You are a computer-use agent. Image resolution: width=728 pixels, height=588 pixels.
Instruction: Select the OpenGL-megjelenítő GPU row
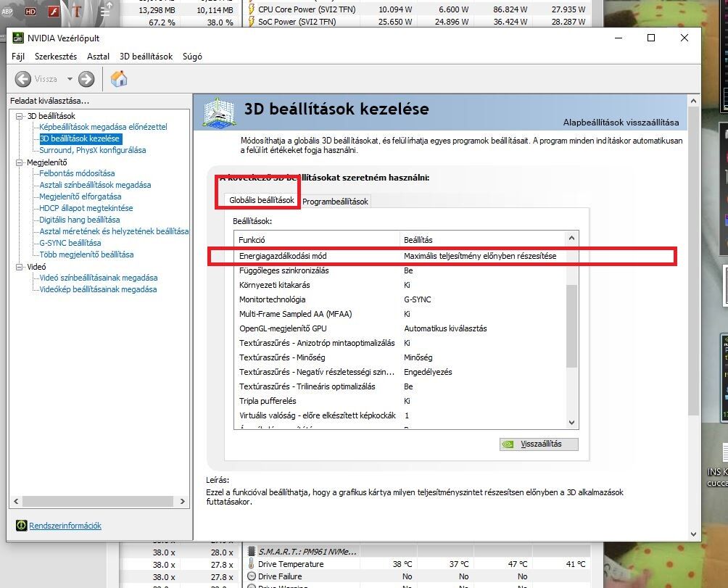click(400, 328)
